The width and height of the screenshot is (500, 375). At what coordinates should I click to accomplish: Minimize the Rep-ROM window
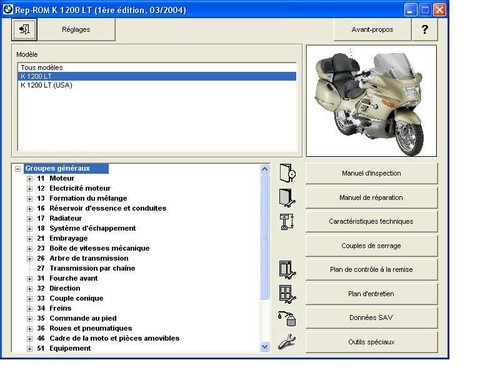click(410, 10)
